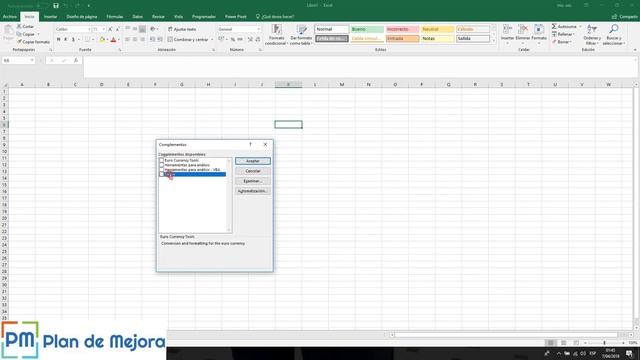Click the Tell me ¿Qué desea hacer? box
Screen dimensions: 640x360
click(275, 17)
